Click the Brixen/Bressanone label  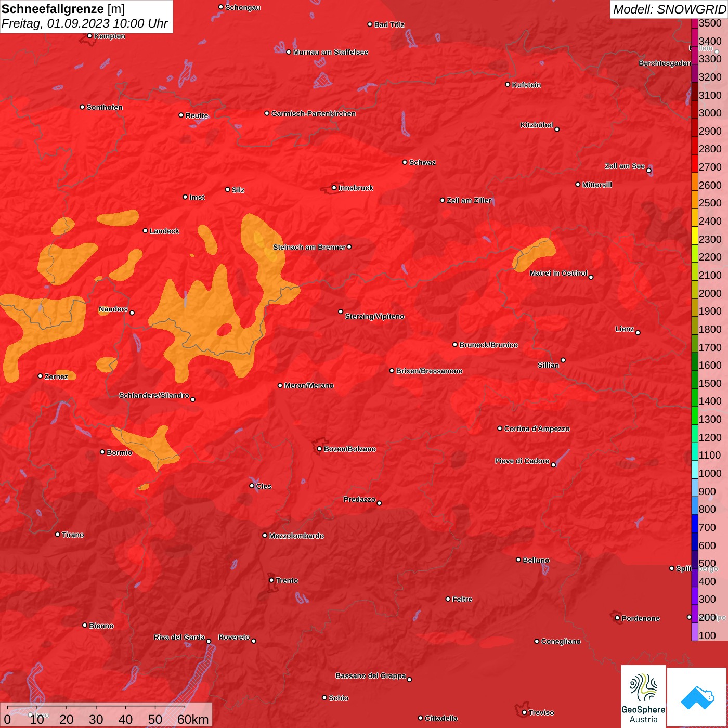pos(429,371)
